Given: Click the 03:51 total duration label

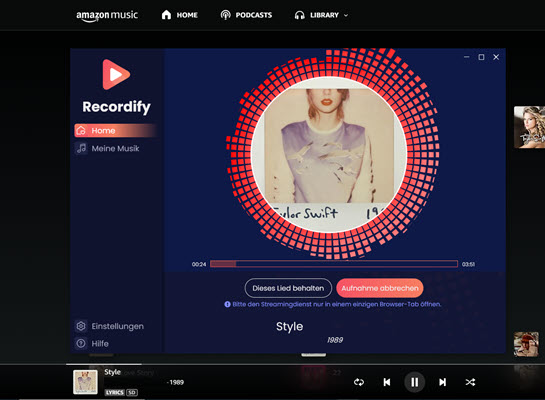Looking at the screenshot, I should pos(468,264).
